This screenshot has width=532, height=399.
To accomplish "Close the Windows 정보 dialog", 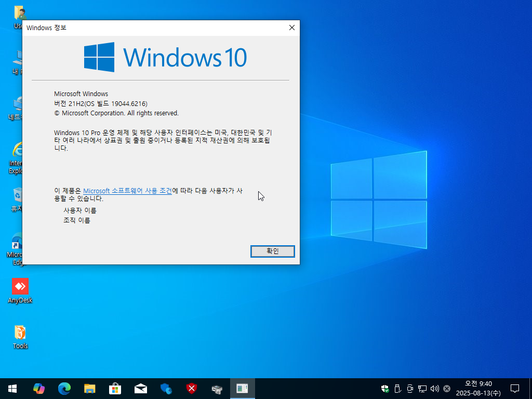I will (292, 28).
